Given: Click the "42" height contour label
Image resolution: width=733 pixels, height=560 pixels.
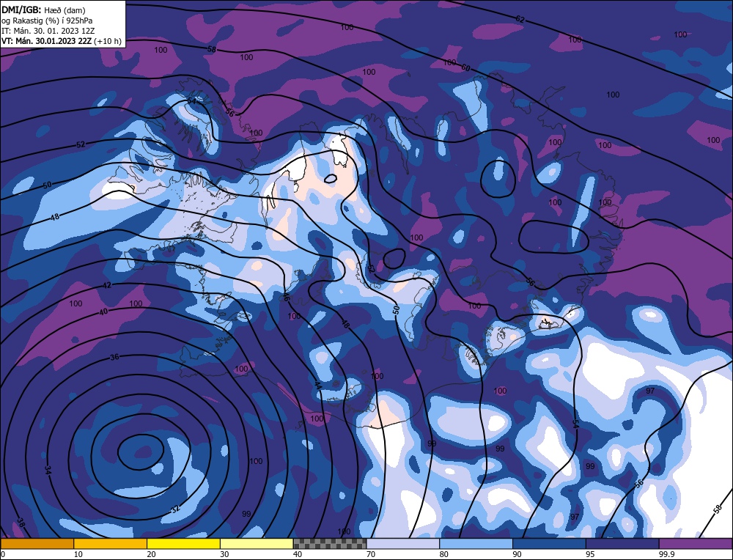Looking at the screenshot, I should point(107,284).
